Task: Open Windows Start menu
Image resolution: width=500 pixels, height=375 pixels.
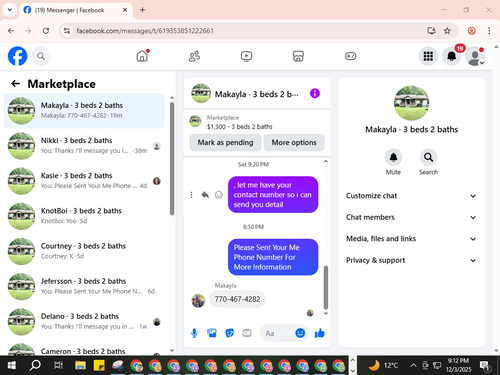Action: click(x=11, y=366)
